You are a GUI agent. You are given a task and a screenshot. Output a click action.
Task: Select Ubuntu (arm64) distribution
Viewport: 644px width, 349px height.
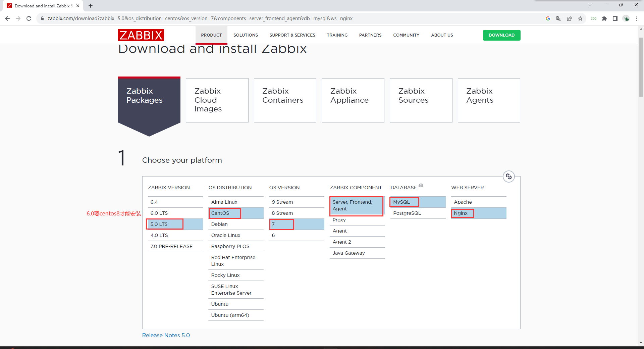(236, 315)
